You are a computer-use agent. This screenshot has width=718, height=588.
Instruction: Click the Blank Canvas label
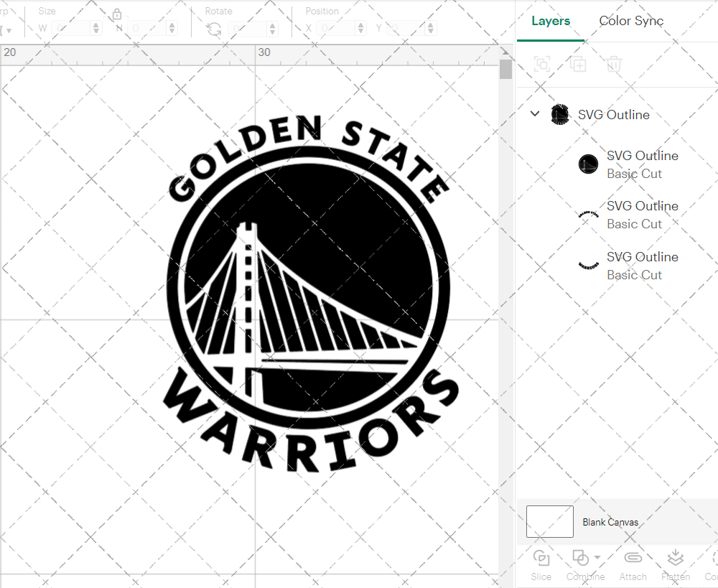[611, 522]
